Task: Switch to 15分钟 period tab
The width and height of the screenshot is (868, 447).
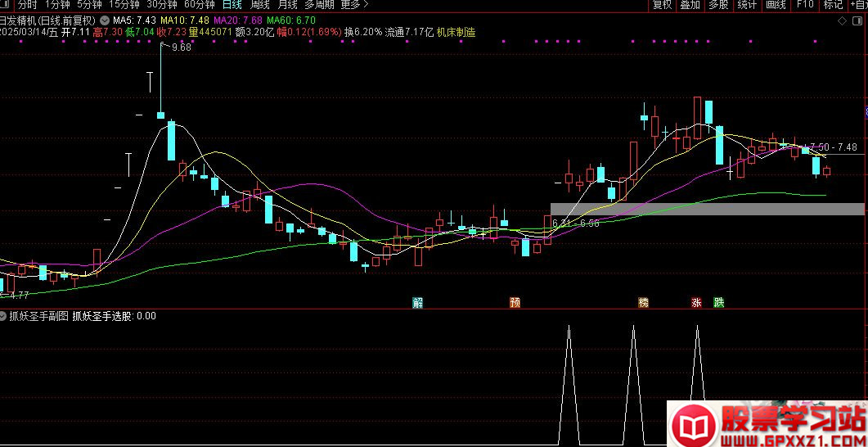Action: [x=124, y=5]
